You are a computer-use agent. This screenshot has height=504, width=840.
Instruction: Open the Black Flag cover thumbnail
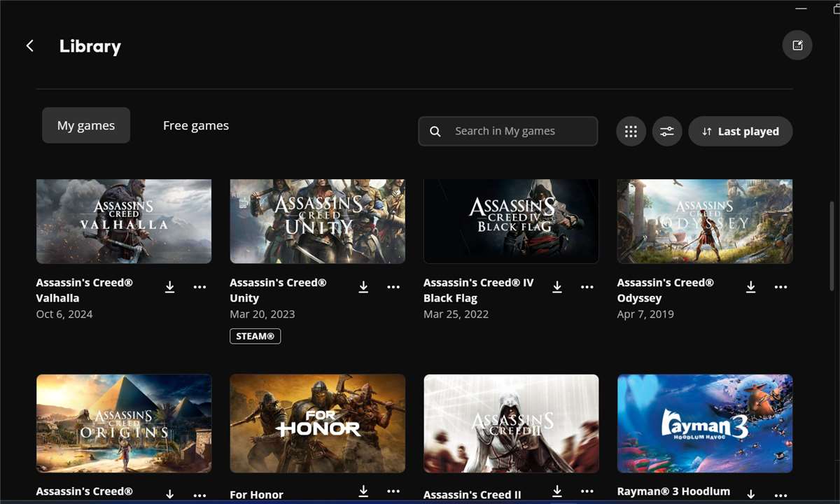pos(511,221)
